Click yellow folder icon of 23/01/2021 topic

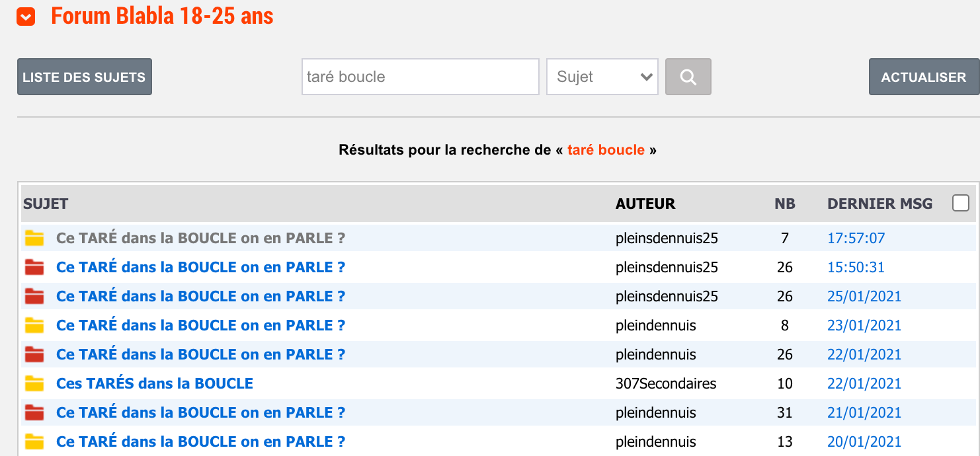(x=34, y=326)
